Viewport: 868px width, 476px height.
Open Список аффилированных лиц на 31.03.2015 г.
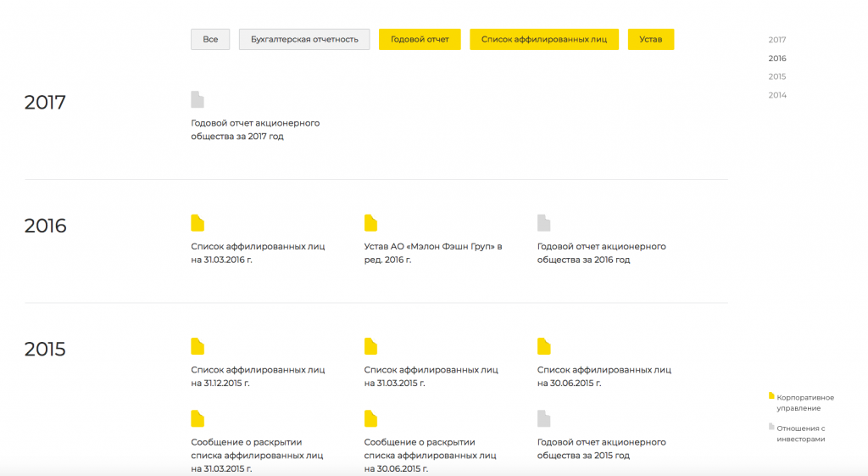click(x=431, y=376)
